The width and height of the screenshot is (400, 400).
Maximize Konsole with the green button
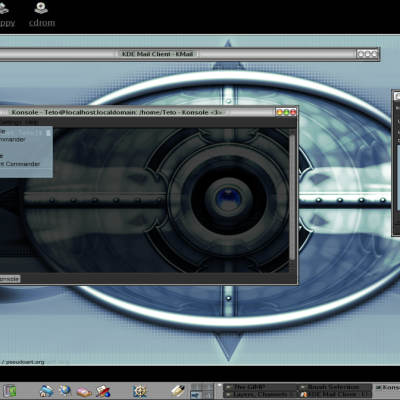coord(286,112)
